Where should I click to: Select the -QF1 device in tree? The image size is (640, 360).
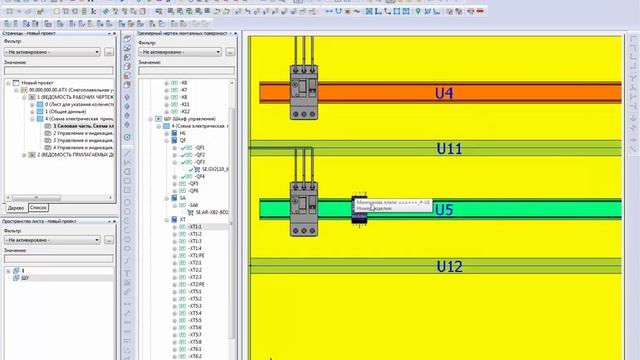(x=200, y=148)
